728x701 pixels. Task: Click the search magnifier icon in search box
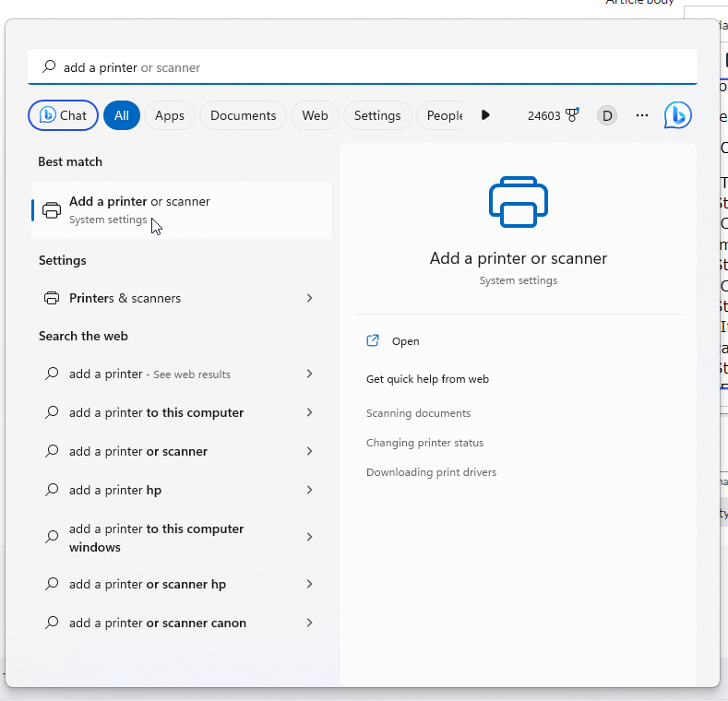pyautogui.click(x=49, y=67)
